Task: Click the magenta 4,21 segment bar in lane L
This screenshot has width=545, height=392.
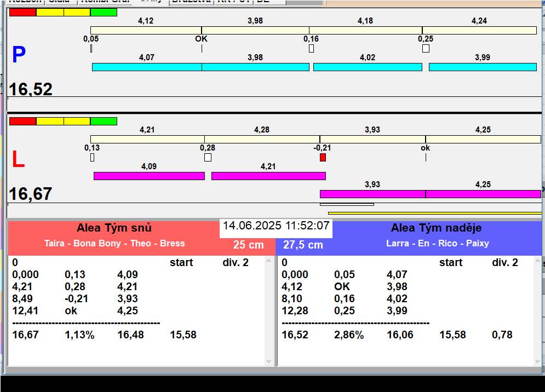Action: click(268, 176)
